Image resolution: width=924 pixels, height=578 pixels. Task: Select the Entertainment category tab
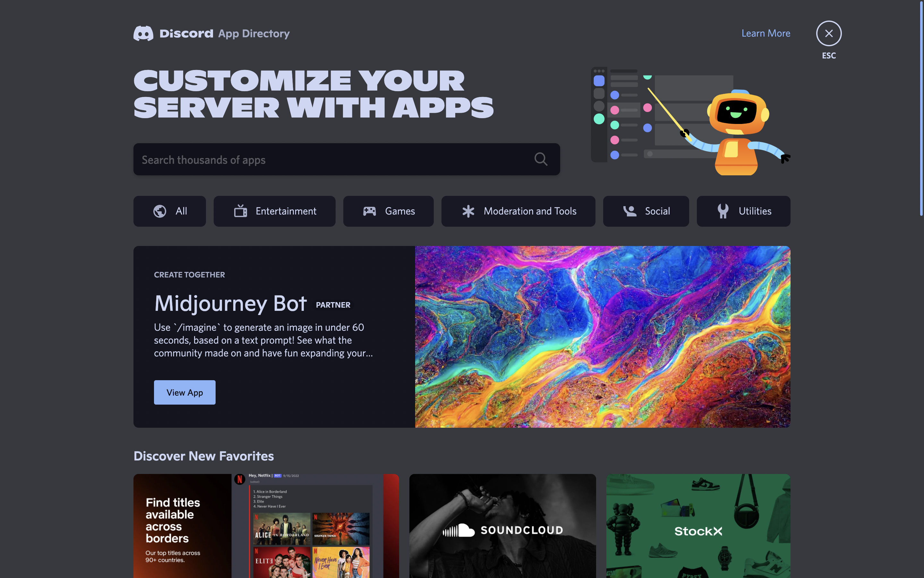[x=274, y=211]
